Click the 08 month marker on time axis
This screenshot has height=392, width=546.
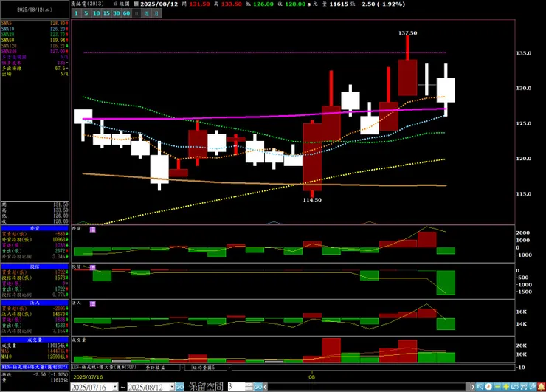tap(312, 376)
